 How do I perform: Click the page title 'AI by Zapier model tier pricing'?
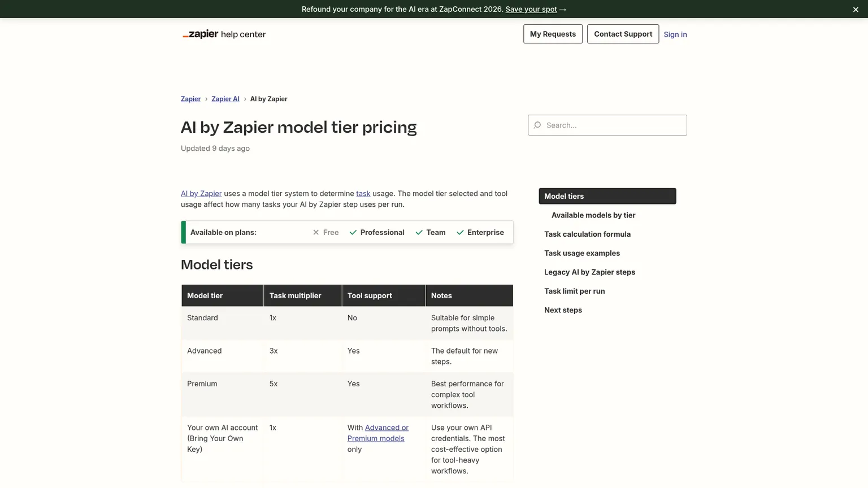click(x=299, y=127)
